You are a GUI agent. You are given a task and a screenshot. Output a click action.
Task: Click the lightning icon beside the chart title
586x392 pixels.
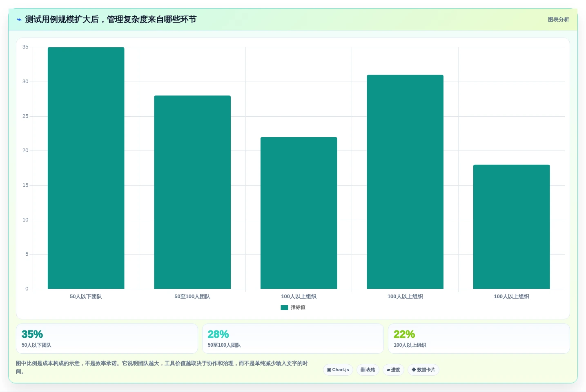[19, 20]
